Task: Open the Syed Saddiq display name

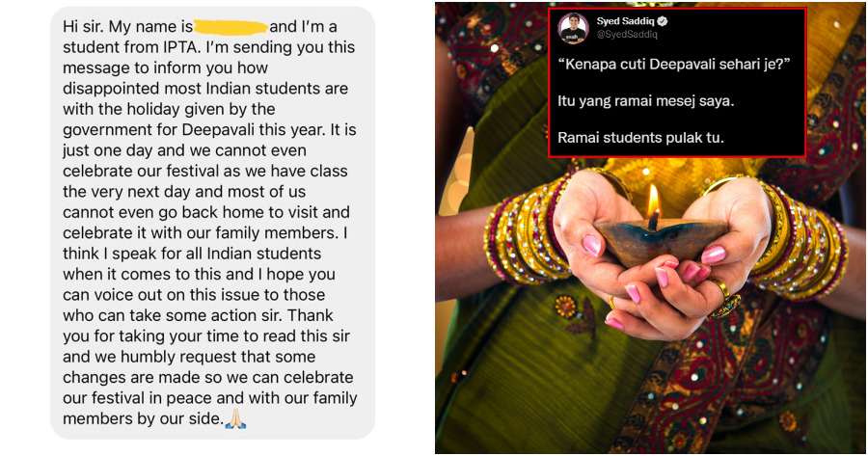Action: click(626, 21)
